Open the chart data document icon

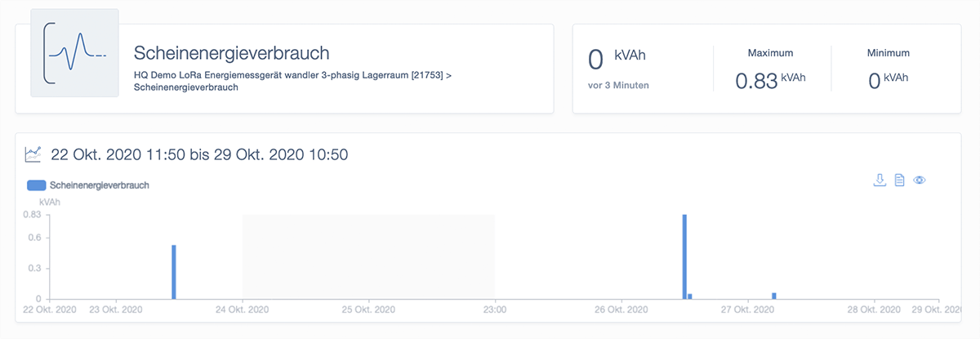pos(899,180)
